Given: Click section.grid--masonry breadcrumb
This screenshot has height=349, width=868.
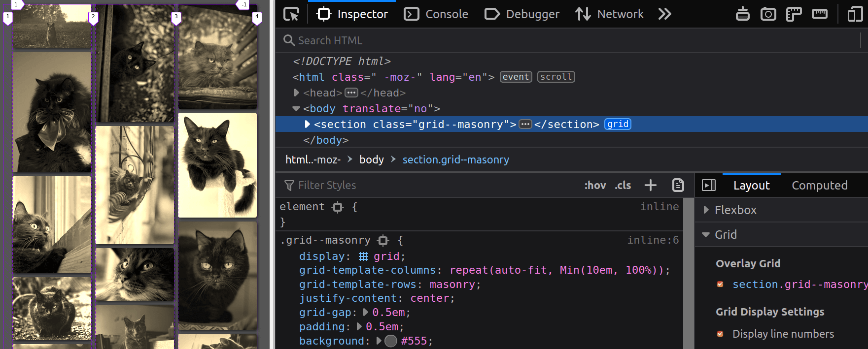Looking at the screenshot, I should (x=455, y=159).
